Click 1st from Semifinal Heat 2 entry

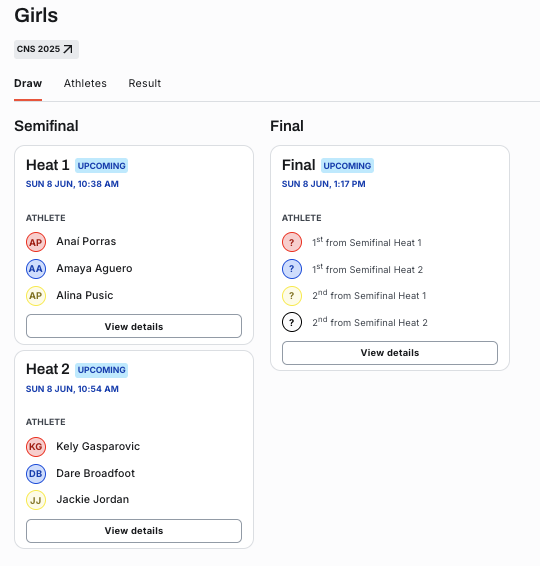367,269
